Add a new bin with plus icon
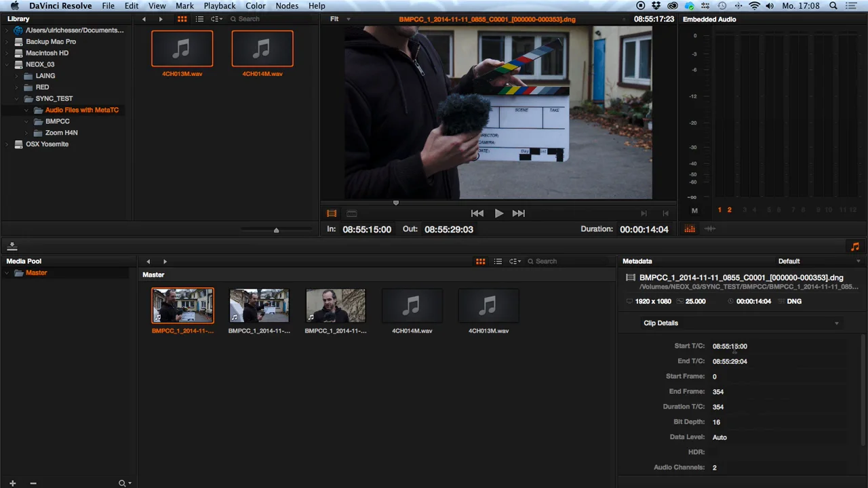Screen dimensions: 868x488 [12, 483]
